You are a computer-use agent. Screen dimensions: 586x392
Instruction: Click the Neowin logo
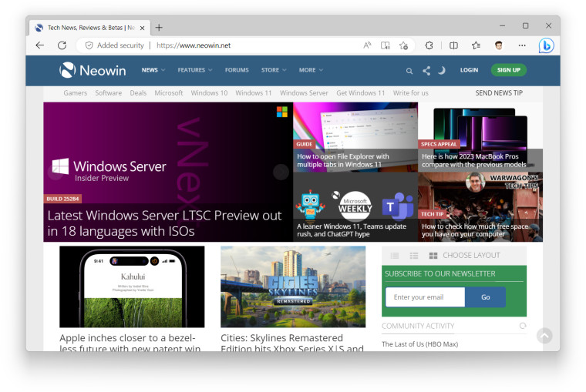point(93,70)
